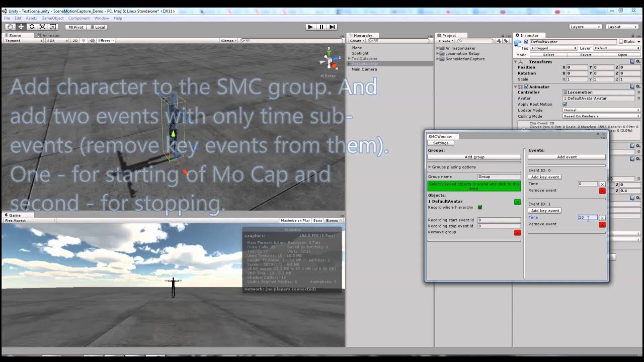The width and height of the screenshot is (644, 362).
Task: Open the Layout dropdown
Action: tap(622, 27)
